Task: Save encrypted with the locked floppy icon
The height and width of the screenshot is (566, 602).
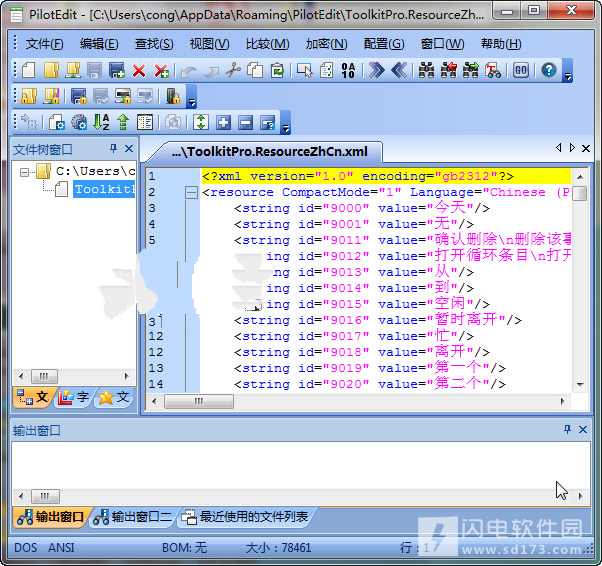Action: (x=79, y=96)
